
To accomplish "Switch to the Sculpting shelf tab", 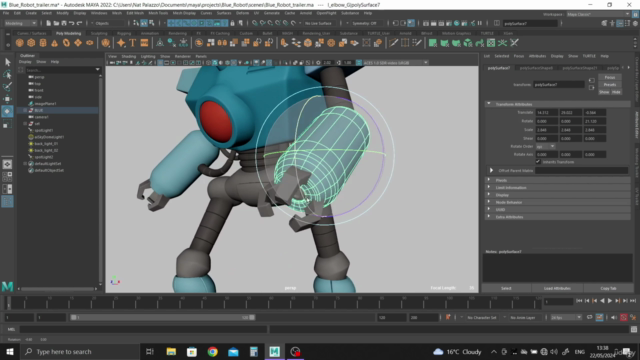I will tap(99, 33).
